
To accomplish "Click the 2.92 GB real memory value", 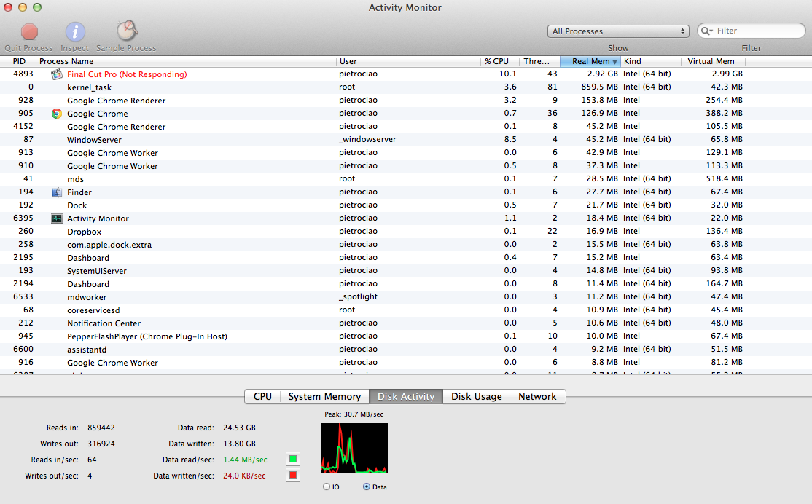I will pyautogui.click(x=602, y=74).
